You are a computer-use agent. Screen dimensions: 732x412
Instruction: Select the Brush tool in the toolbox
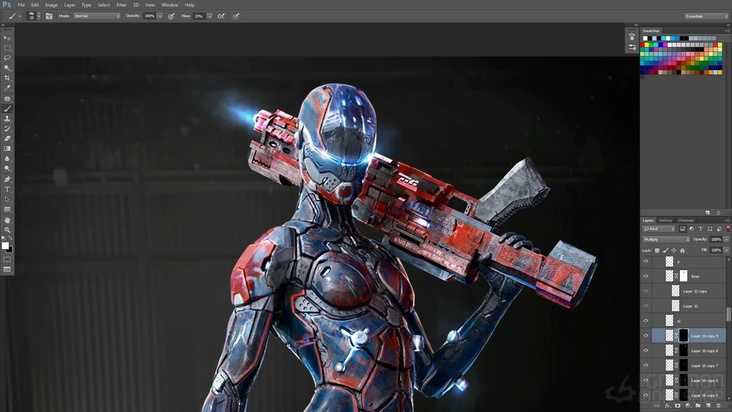[7, 109]
